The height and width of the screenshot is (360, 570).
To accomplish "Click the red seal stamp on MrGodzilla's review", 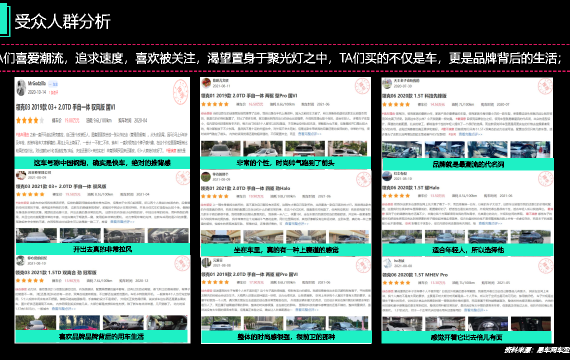I will (181, 91).
